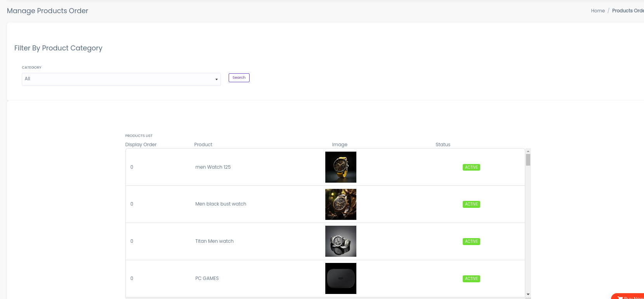Click the Home breadcrumb link
The height and width of the screenshot is (299, 644).
coord(597,11)
